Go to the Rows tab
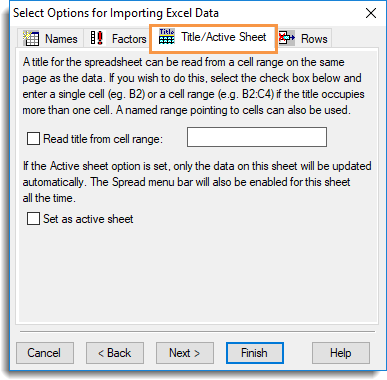This screenshot has height=380, width=387. 304,38
